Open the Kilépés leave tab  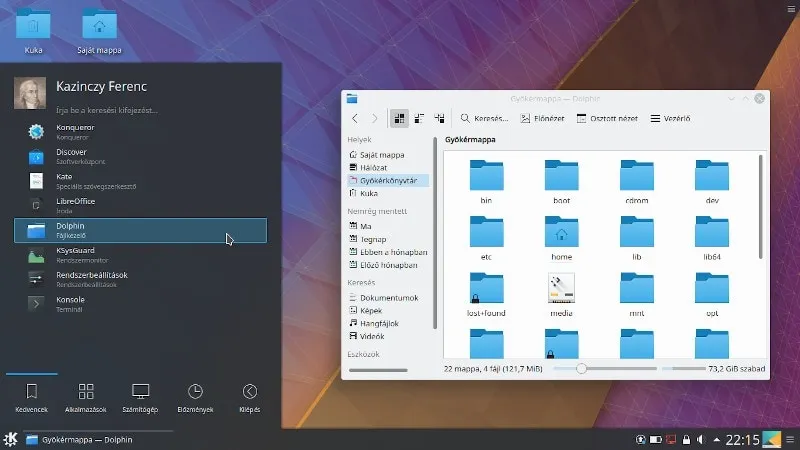click(250, 397)
